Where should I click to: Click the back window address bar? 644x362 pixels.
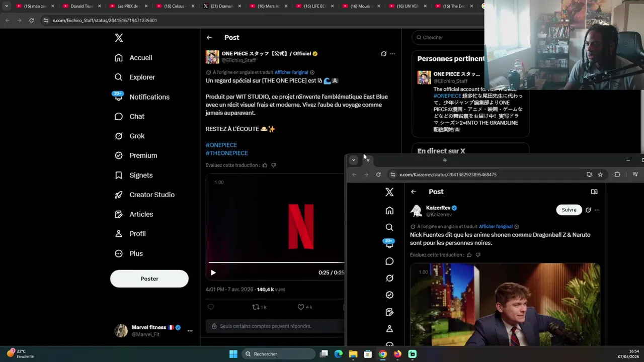[x=262, y=20]
